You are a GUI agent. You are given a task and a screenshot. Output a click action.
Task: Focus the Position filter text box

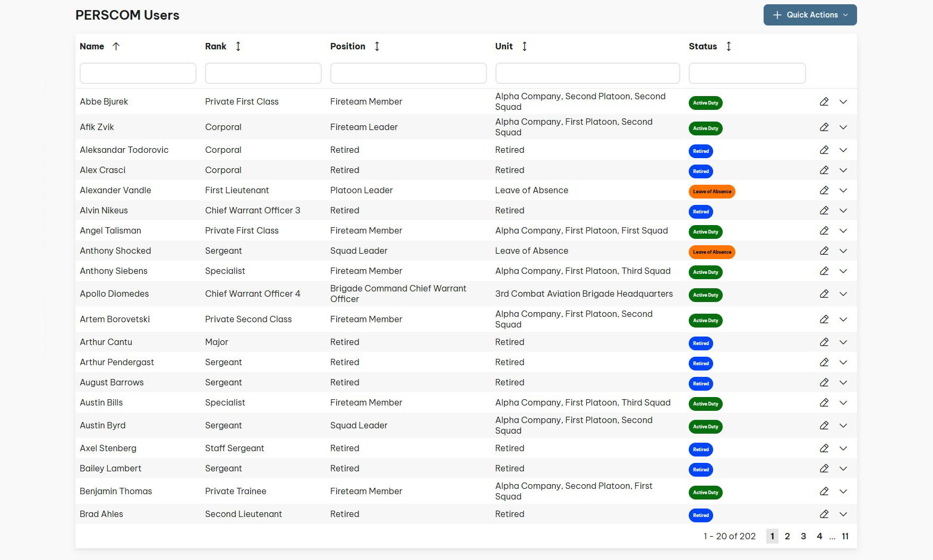pos(408,73)
